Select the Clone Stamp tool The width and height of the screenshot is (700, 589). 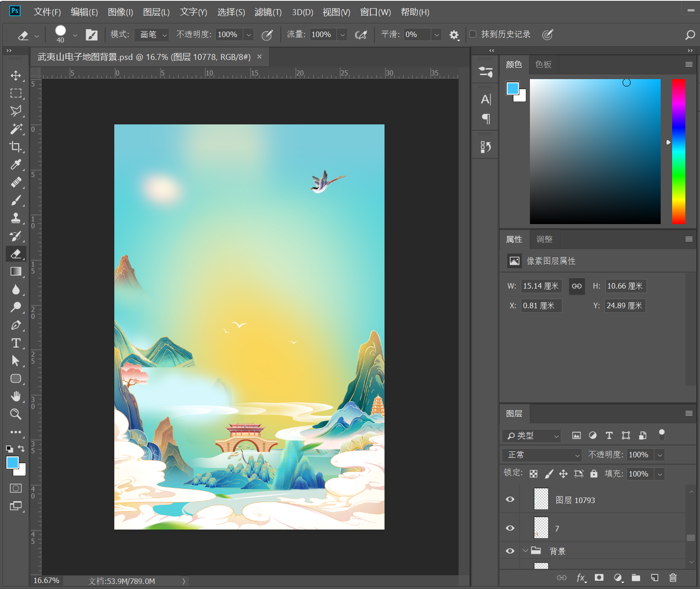(16, 218)
